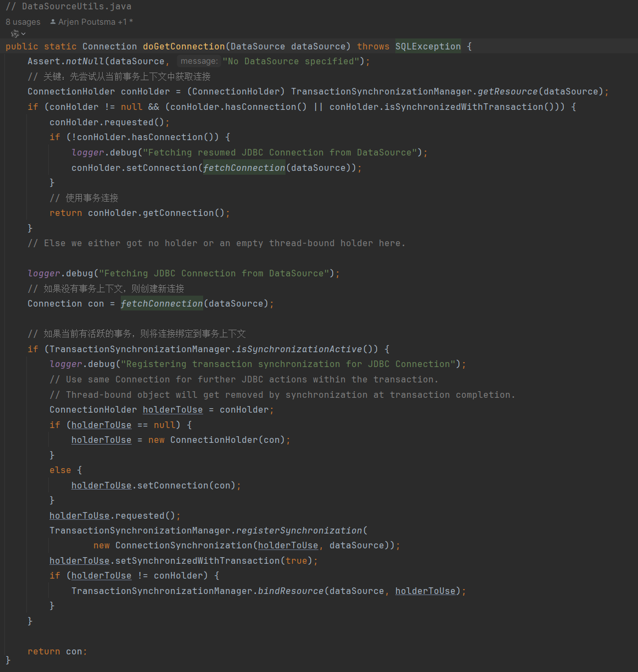Click the 'Arjen Poutsma +1' author inlay

[91, 22]
